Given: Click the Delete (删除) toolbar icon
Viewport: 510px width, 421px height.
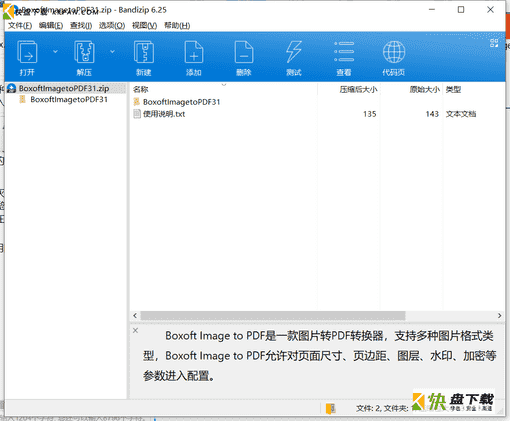Looking at the screenshot, I should pyautogui.click(x=244, y=52).
